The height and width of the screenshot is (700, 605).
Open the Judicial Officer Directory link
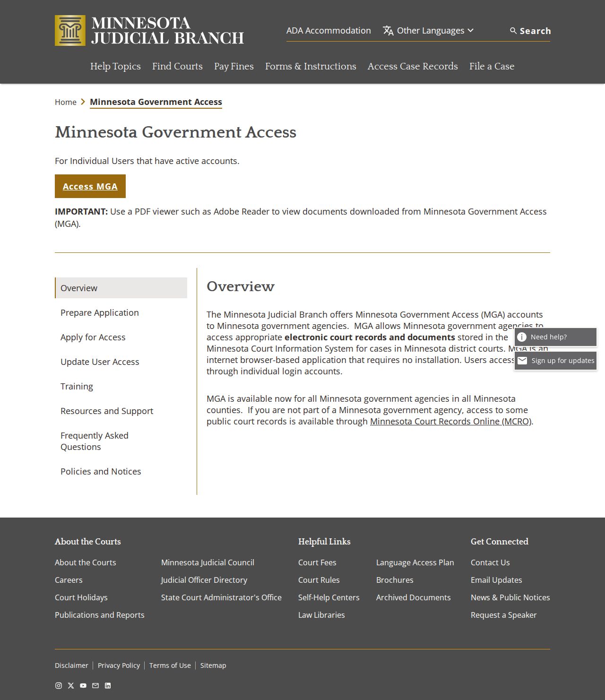204,580
